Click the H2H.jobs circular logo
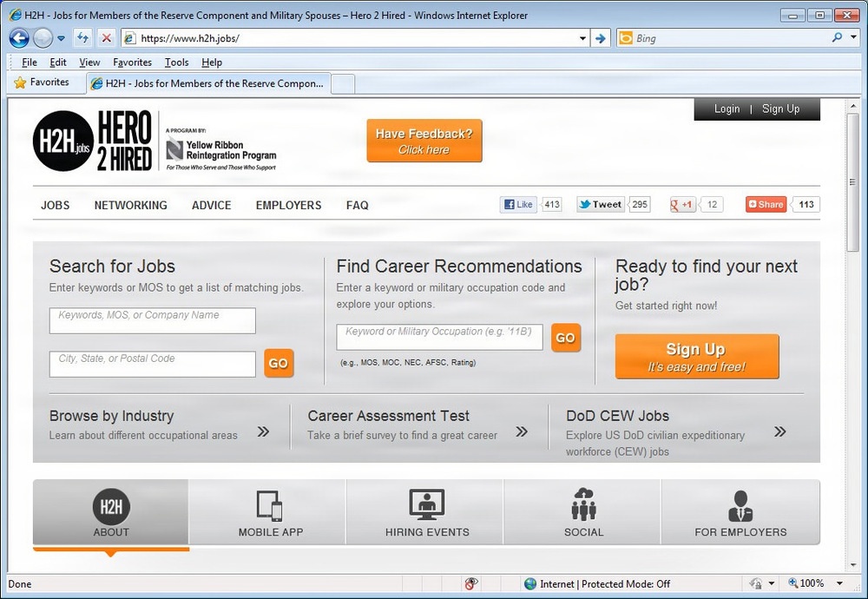This screenshot has height=599, width=868. 63,142
